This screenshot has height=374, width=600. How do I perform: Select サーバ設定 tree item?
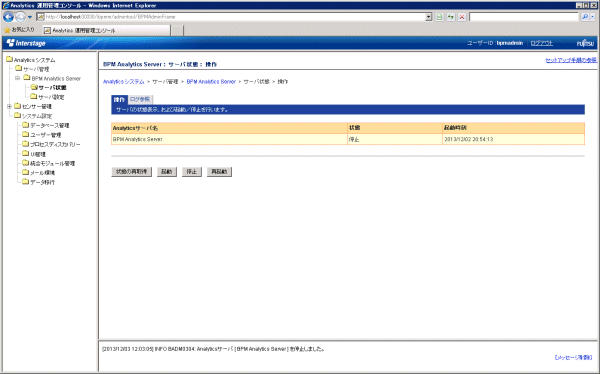[x=51, y=97]
